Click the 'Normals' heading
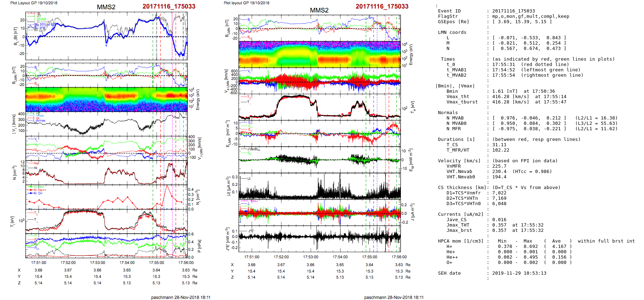Viewport: 644px width, 300px height. coord(448,113)
